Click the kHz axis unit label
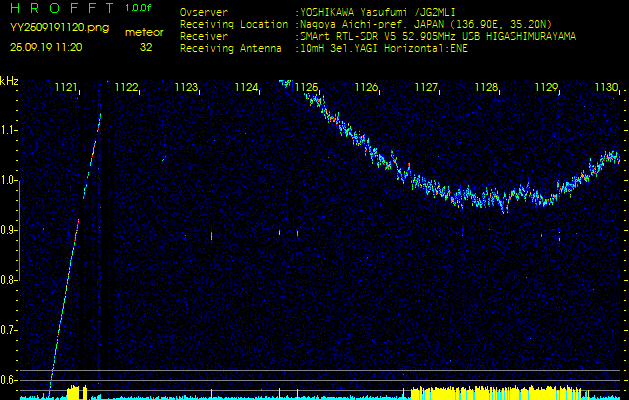Image resolution: width=629 pixels, height=400 pixels. [x=9, y=81]
